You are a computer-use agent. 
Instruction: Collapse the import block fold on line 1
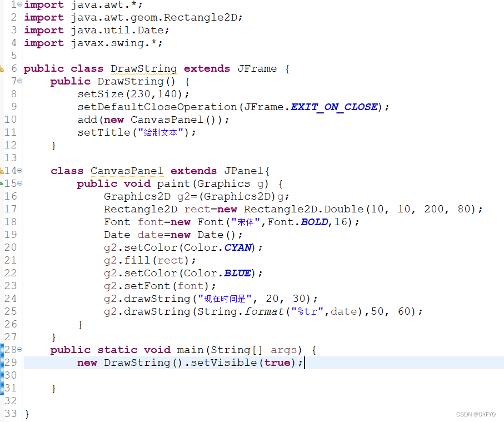[20, 4]
